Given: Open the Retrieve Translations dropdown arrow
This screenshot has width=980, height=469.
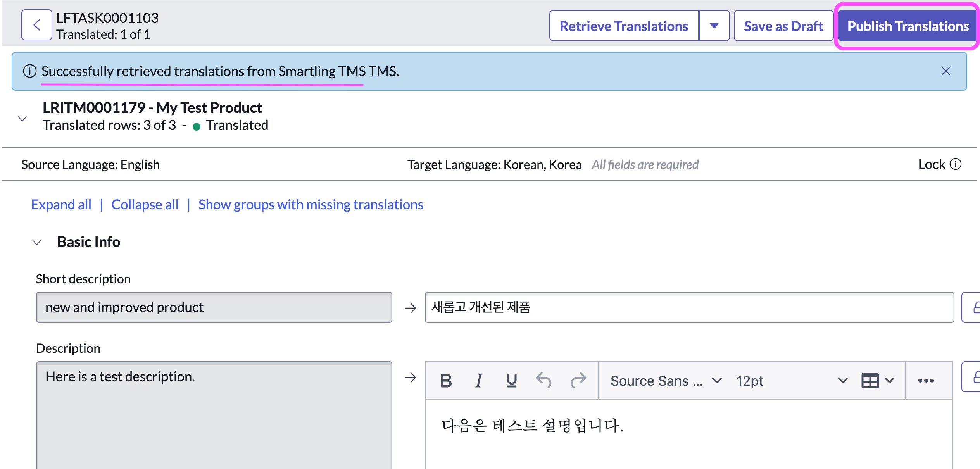Looking at the screenshot, I should pos(714,26).
